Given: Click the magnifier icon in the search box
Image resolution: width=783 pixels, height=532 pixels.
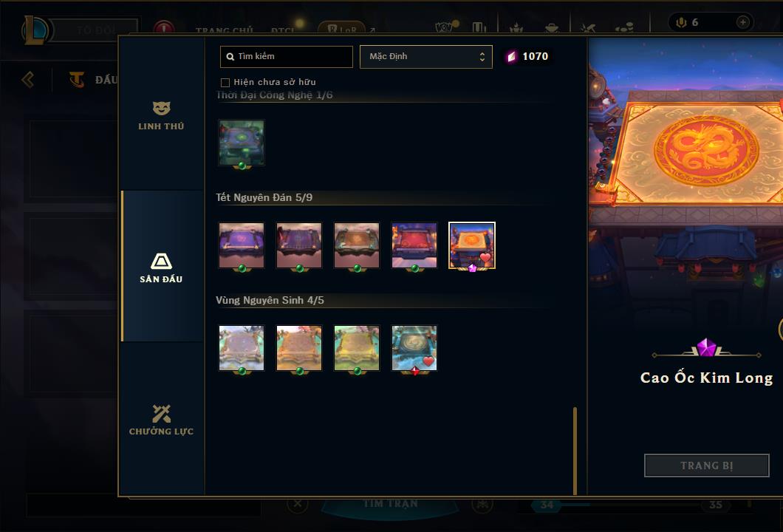Looking at the screenshot, I should 230,57.
